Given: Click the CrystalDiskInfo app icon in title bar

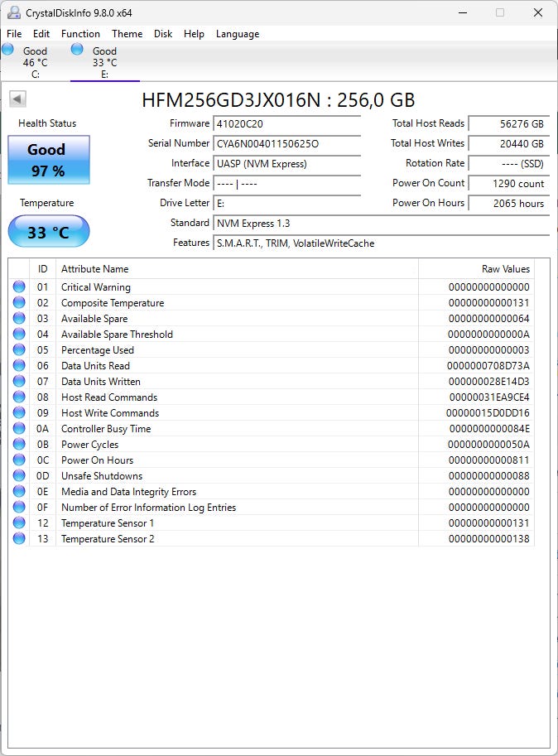Looking at the screenshot, I should click(14, 12).
